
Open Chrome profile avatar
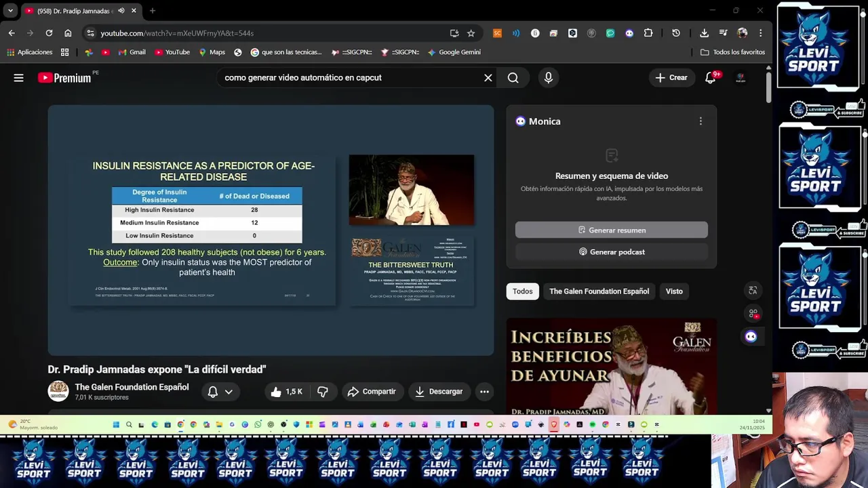coord(742,33)
